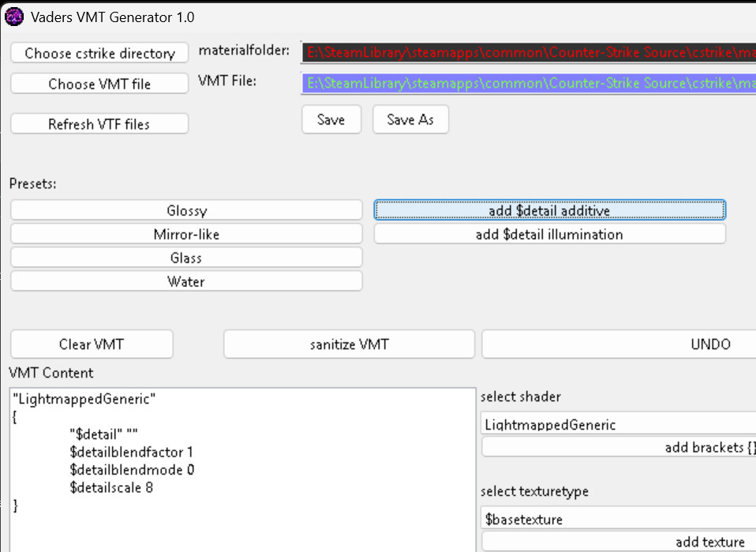Click the VMT File: label
Viewport: 756px width, 552px height.
tap(227, 81)
